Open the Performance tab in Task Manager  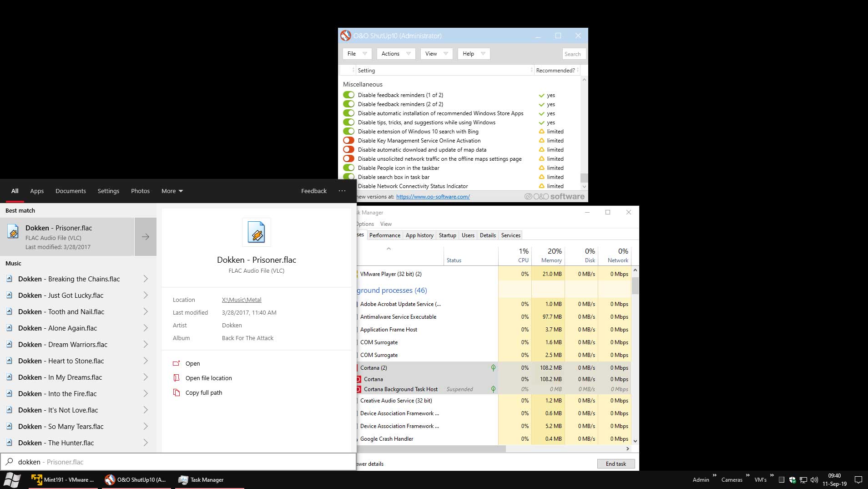tap(385, 235)
